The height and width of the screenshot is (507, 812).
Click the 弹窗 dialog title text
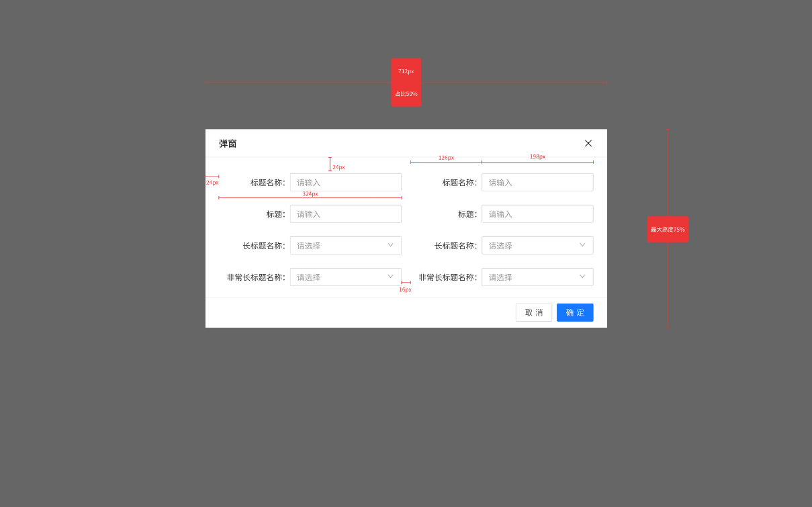(228, 144)
